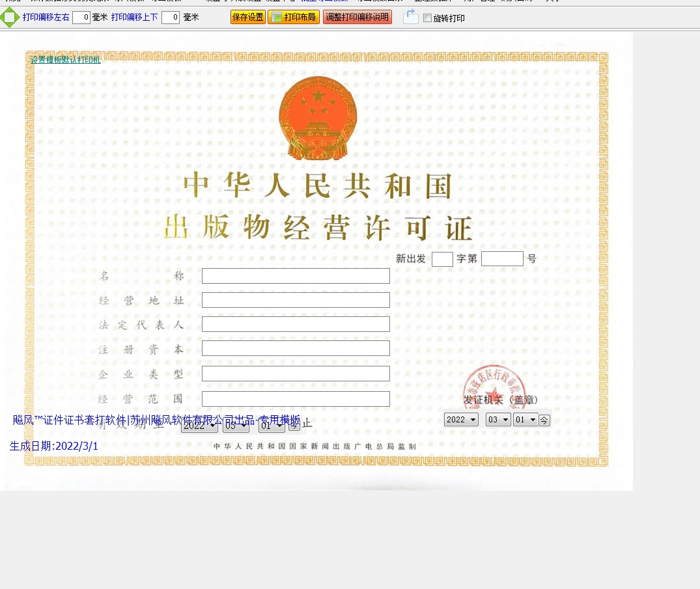Open the issue date year dropdown 2022
This screenshot has height=589, width=700.
click(x=461, y=420)
